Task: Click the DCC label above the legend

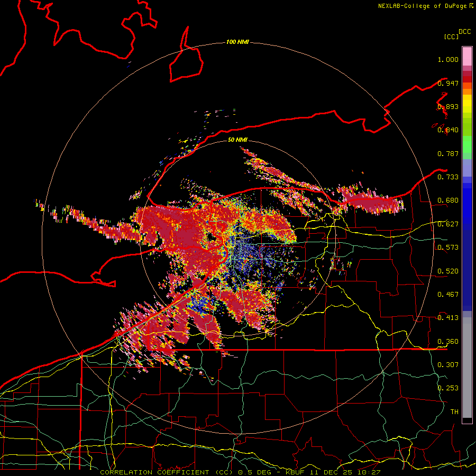Action: point(465,32)
